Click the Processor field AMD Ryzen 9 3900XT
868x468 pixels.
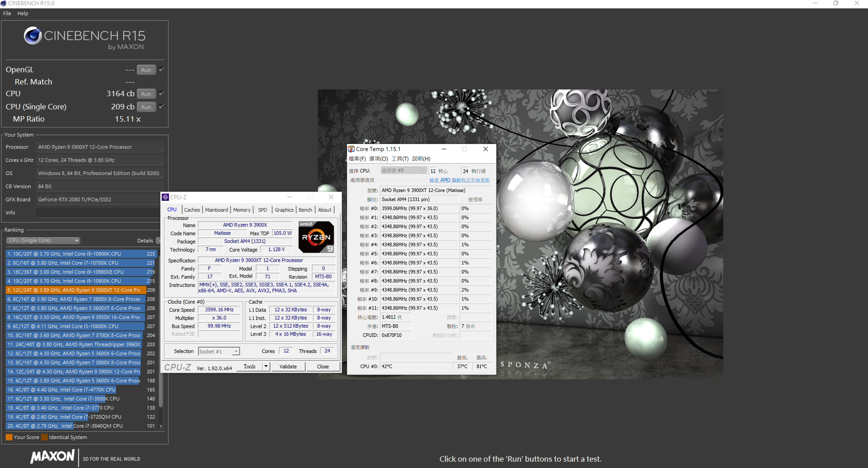[100, 147]
